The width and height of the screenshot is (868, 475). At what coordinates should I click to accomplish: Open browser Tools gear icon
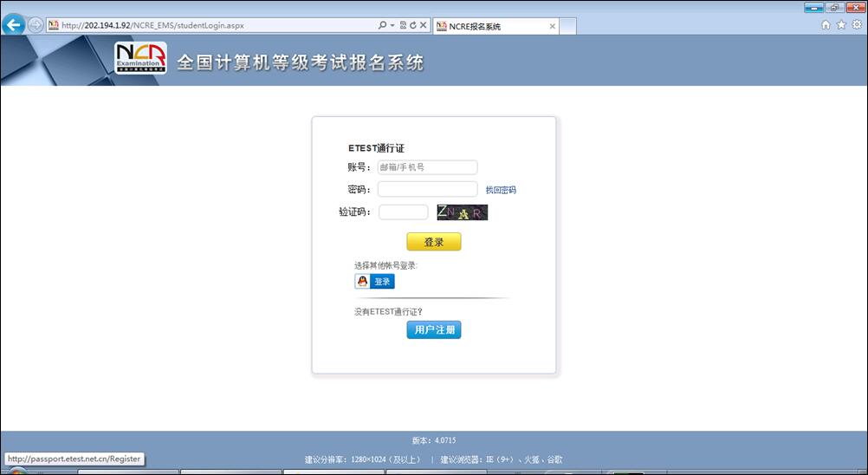(857, 25)
